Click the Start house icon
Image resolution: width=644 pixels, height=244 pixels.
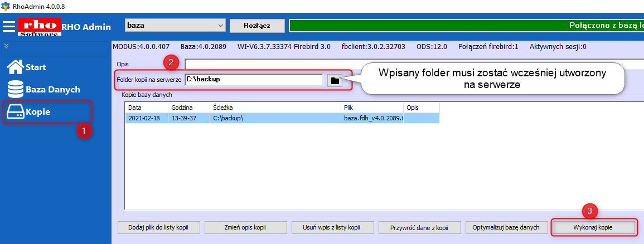[14, 67]
